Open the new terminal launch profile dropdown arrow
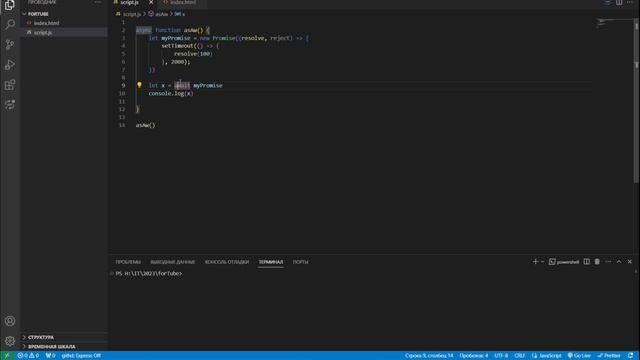Viewport: 640px width, 360px height. click(542, 262)
